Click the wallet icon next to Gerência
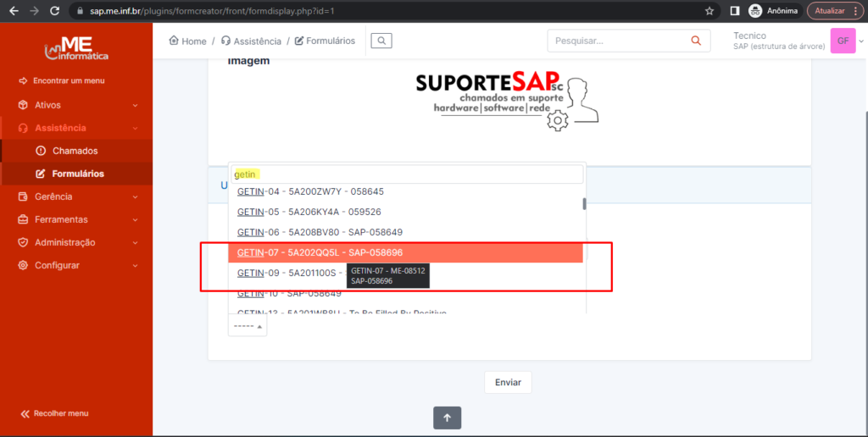 [23, 197]
